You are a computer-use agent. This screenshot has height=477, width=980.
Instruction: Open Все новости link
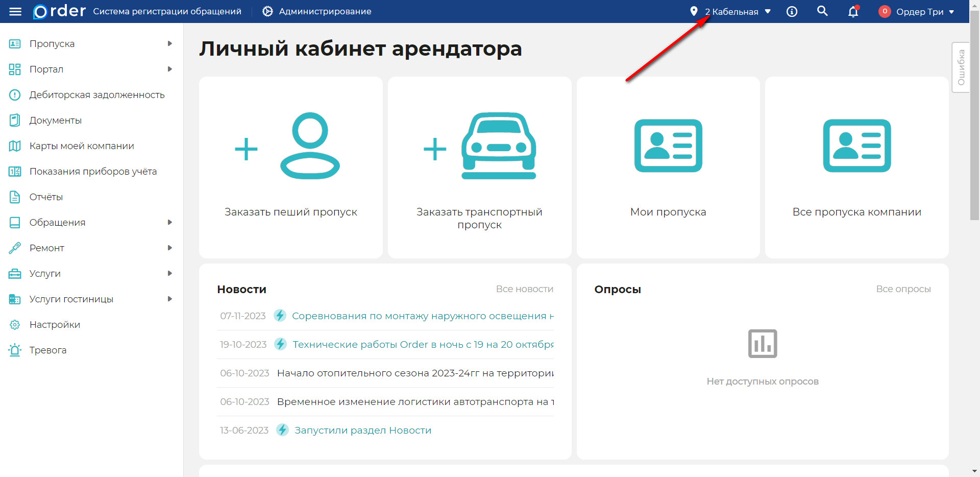pyautogui.click(x=524, y=289)
